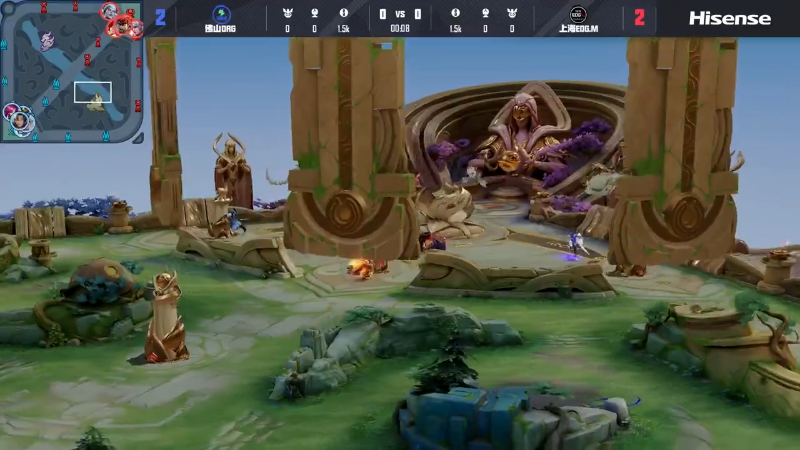Select the red-ringed bearded hero portrait on minimap
This screenshot has width=800, height=450.
click(x=122, y=26)
